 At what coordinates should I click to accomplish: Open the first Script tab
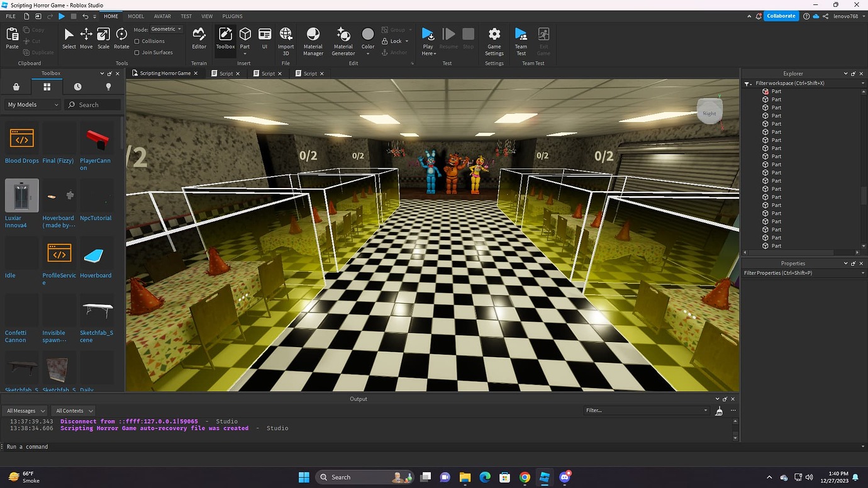click(x=225, y=73)
